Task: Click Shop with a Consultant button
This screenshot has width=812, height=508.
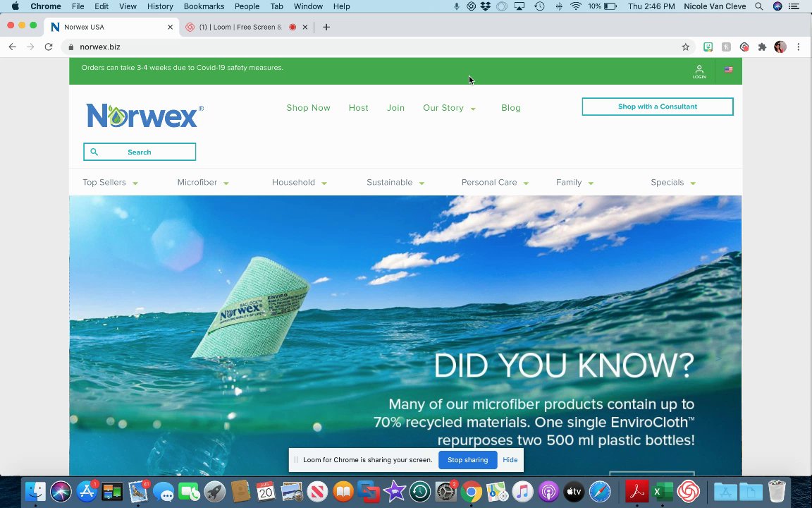Action: click(x=658, y=107)
